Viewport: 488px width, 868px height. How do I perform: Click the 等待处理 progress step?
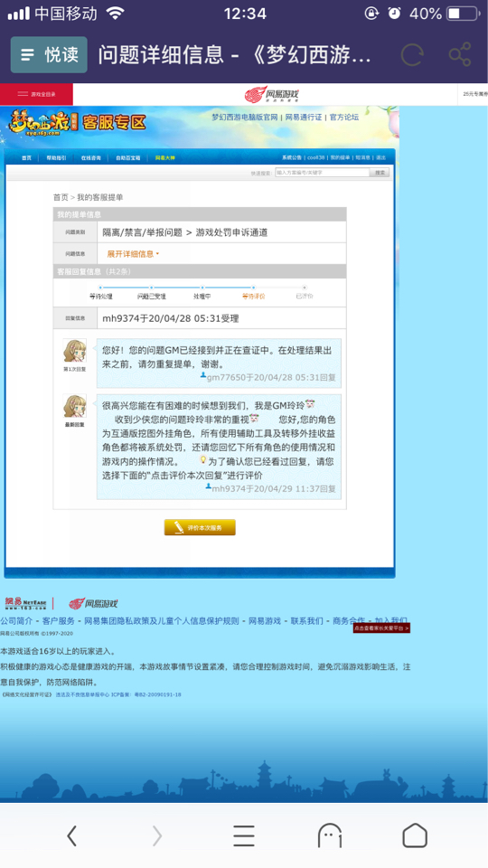pyautogui.click(x=100, y=297)
